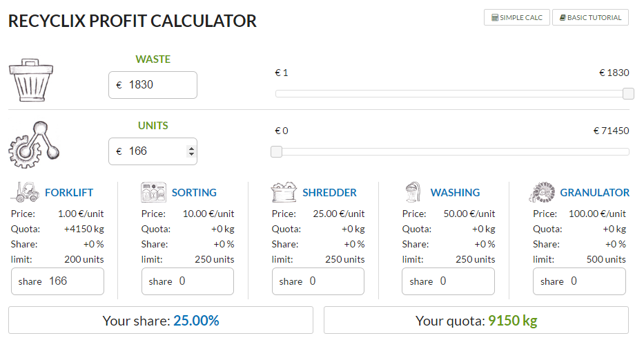Increase units with the up stepper arrow
The image size is (644, 338).
[x=191, y=147]
